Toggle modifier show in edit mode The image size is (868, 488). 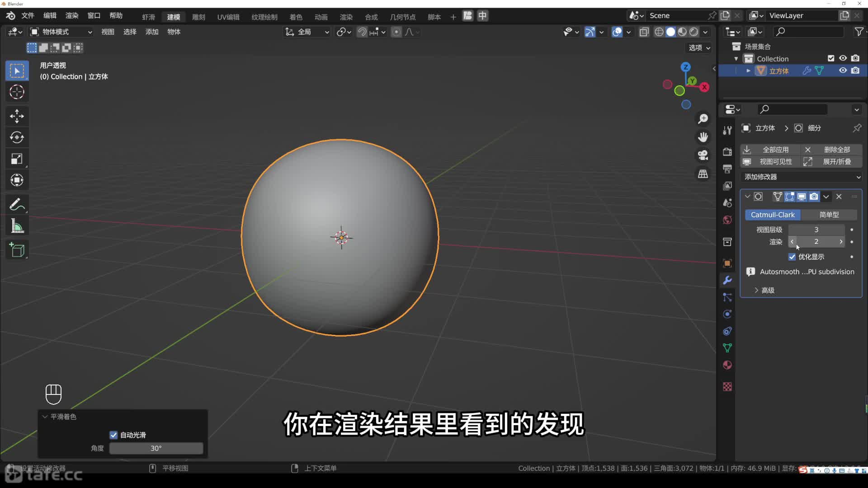tap(790, 197)
